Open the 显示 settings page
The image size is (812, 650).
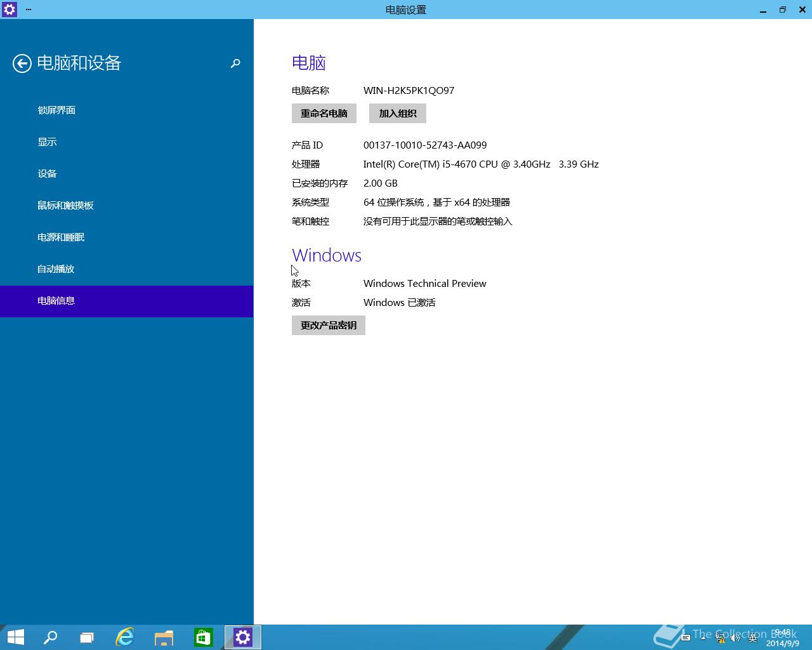[126, 142]
